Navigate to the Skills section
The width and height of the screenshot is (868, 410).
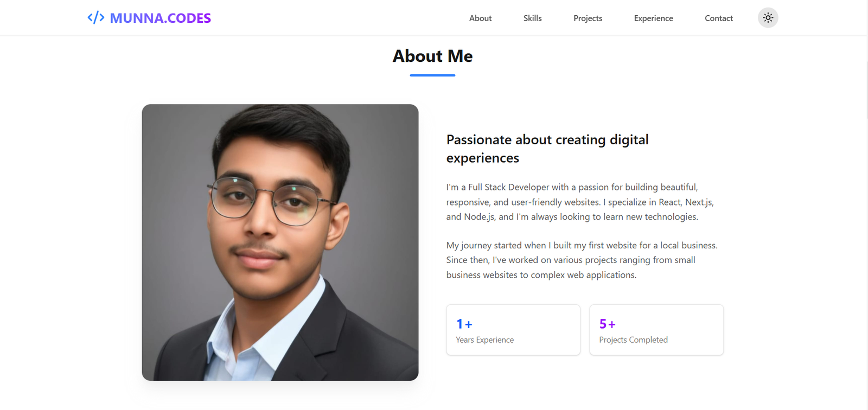pyautogui.click(x=532, y=18)
